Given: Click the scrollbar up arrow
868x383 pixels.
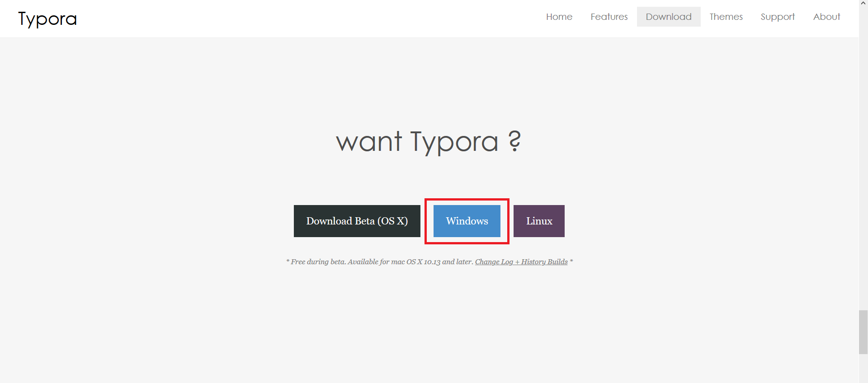Looking at the screenshot, I should [x=863, y=3].
